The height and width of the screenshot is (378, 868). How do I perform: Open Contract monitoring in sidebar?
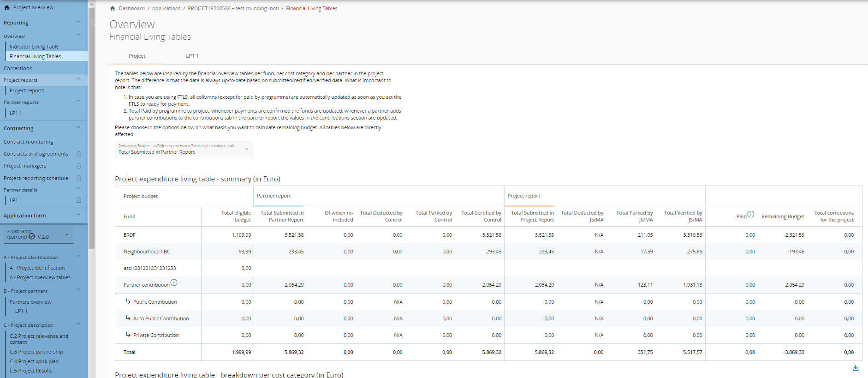(x=29, y=142)
